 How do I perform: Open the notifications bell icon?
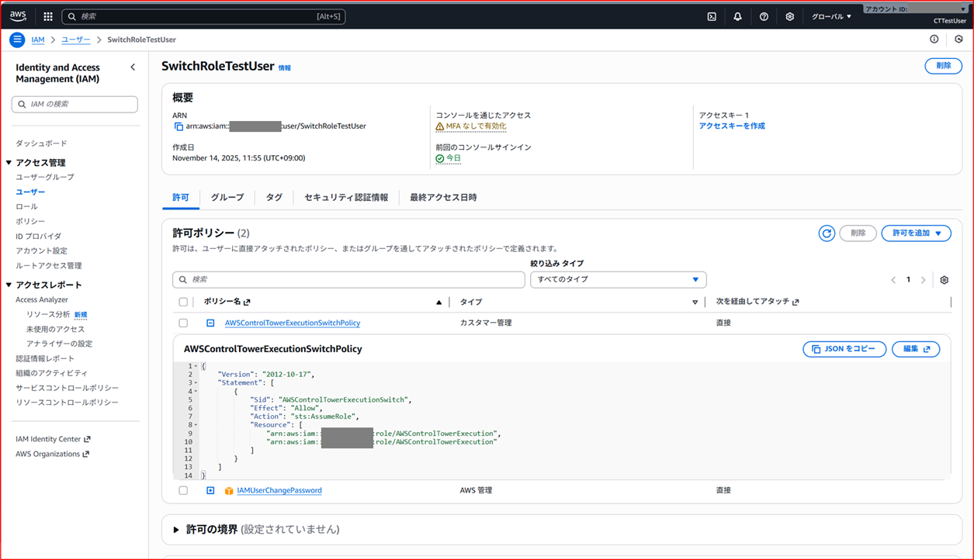click(x=737, y=16)
